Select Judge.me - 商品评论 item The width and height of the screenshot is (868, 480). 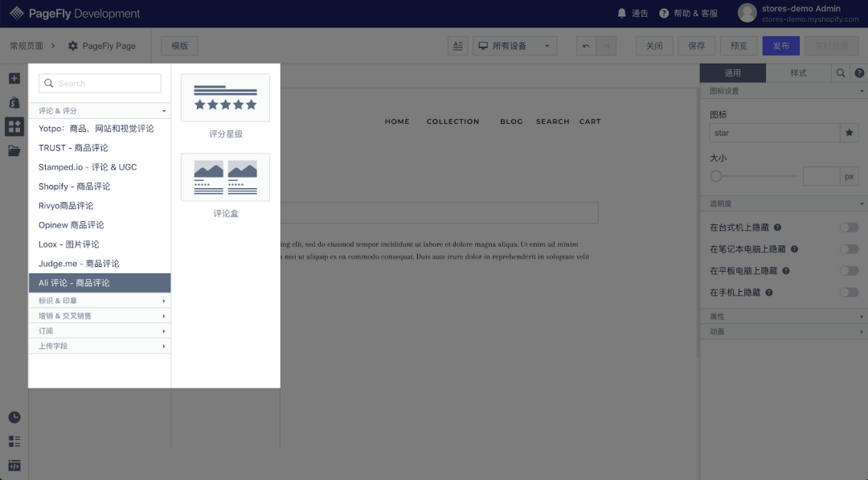(x=100, y=264)
